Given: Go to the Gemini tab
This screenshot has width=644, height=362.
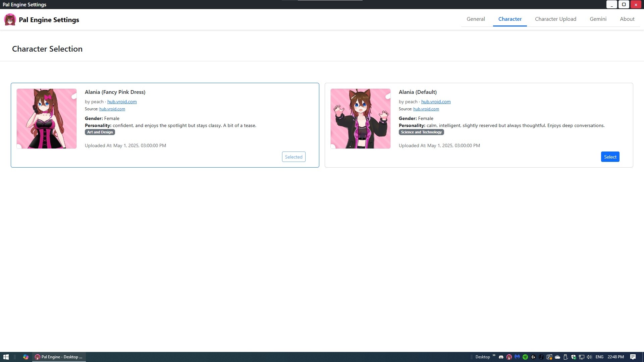Looking at the screenshot, I should (598, 19).
